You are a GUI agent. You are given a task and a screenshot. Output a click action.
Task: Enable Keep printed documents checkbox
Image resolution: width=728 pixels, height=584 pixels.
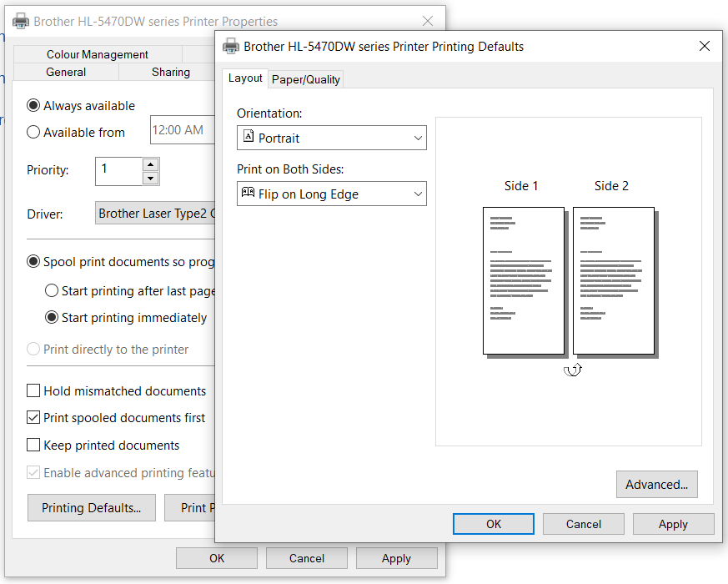pyautogui.click(x=33, y=445)
